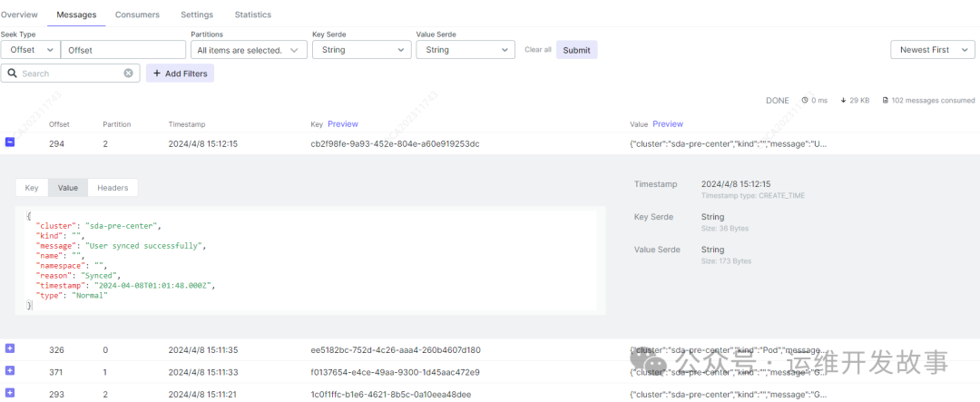
Task: Select key cb2f98fe-9a93-452e-804e-a60e919253dc
Action: point(395,143)
